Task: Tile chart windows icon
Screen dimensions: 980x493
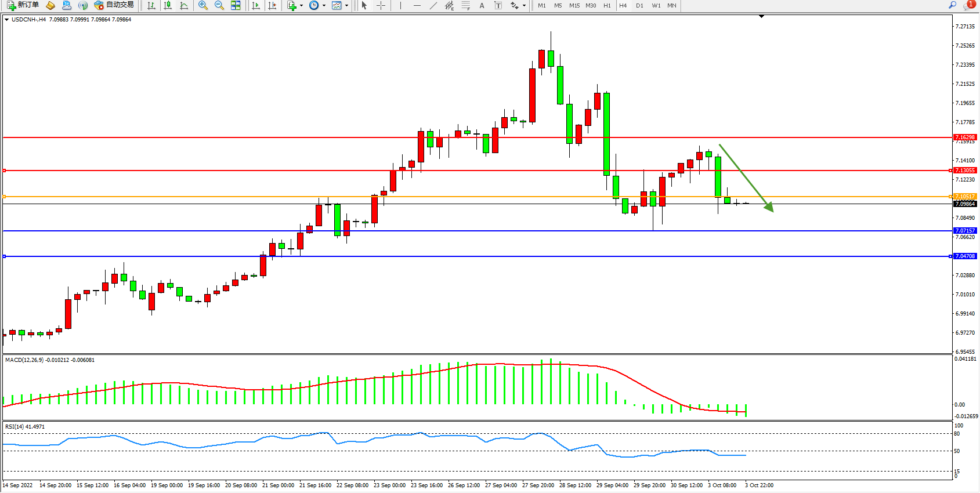Action: [236, 5]
